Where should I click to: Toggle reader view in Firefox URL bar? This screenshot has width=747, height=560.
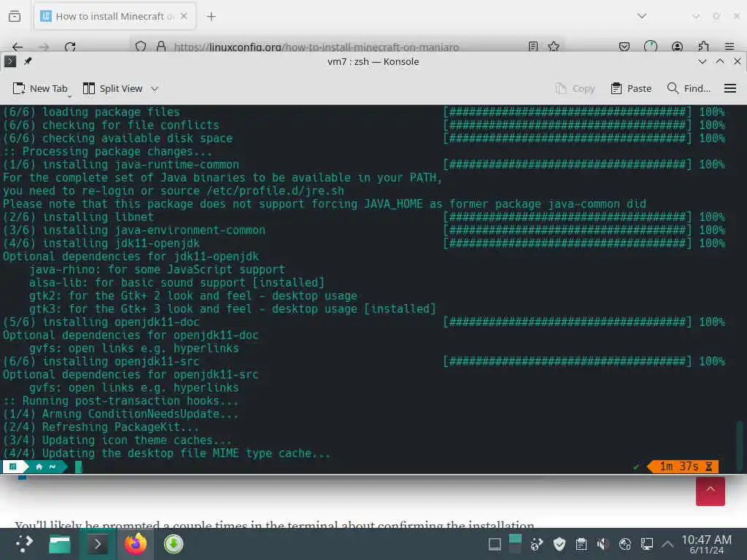click(x=533, y=47)
